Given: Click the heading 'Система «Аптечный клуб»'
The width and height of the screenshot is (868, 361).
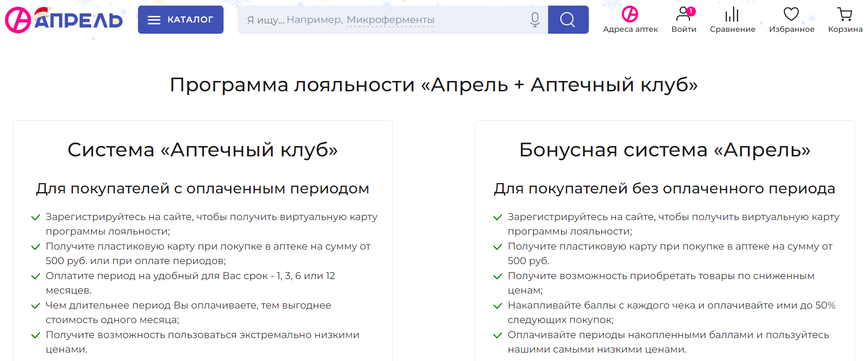Looking at the screenshot, I should click(203, 150).
